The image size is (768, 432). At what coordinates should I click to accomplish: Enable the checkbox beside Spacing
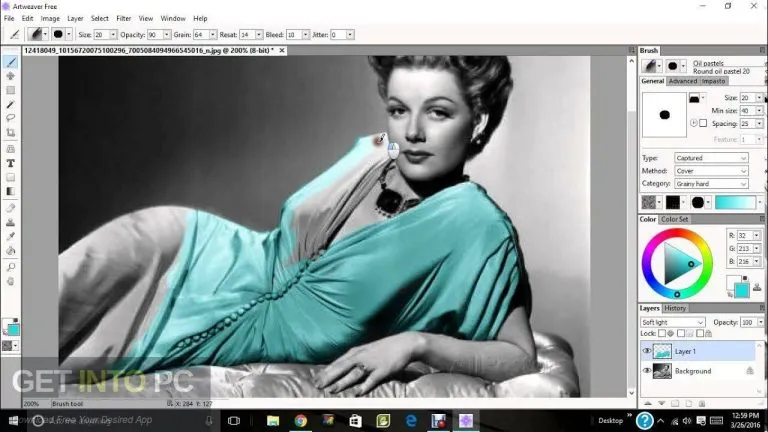click(x=703, y=123)
